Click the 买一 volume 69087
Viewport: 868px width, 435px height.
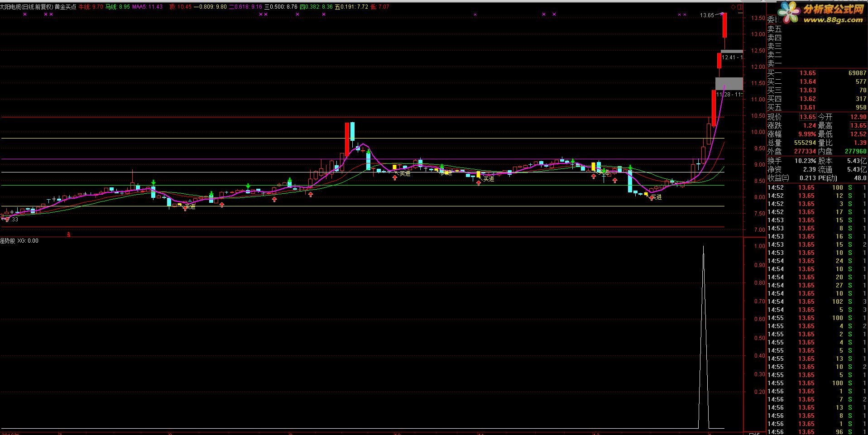pos(857,73)
